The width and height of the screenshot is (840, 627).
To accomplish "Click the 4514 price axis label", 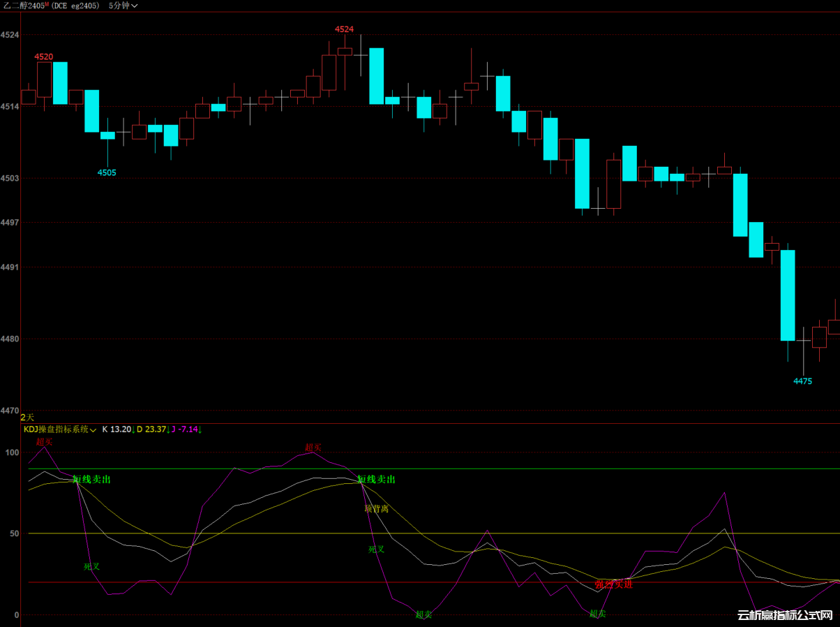I will (10, 107).
